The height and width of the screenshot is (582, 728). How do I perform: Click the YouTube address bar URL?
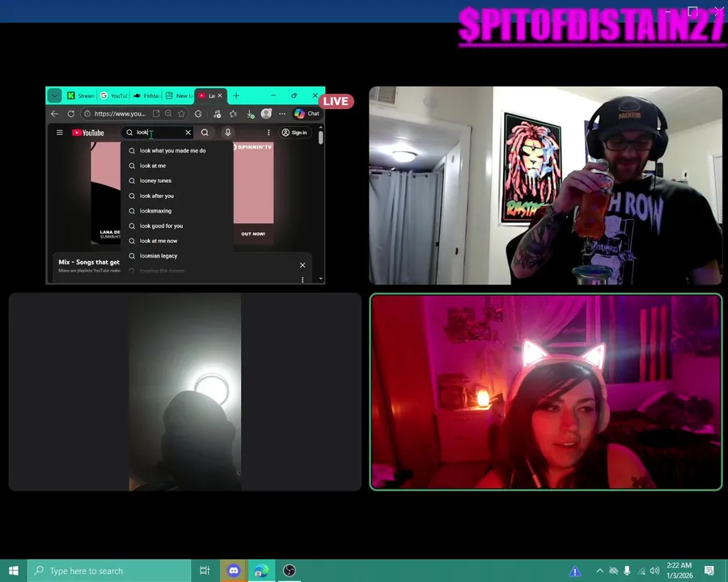(120, 114)
